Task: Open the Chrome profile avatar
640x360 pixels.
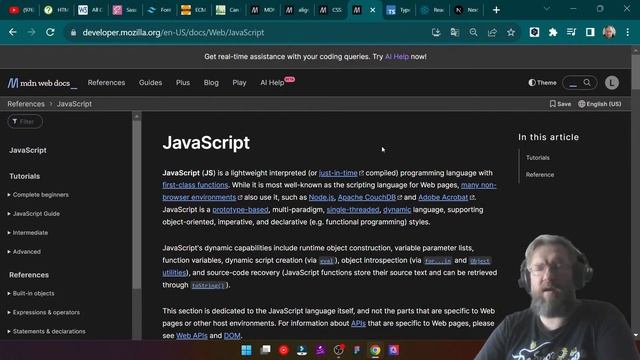Action: coord(609,33)
